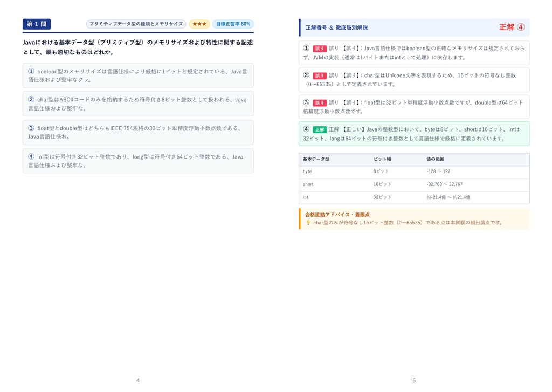Viewport: 552px width, 392px height.
Task: Click the circled ① number in the answer options
Action: [31, 71]
